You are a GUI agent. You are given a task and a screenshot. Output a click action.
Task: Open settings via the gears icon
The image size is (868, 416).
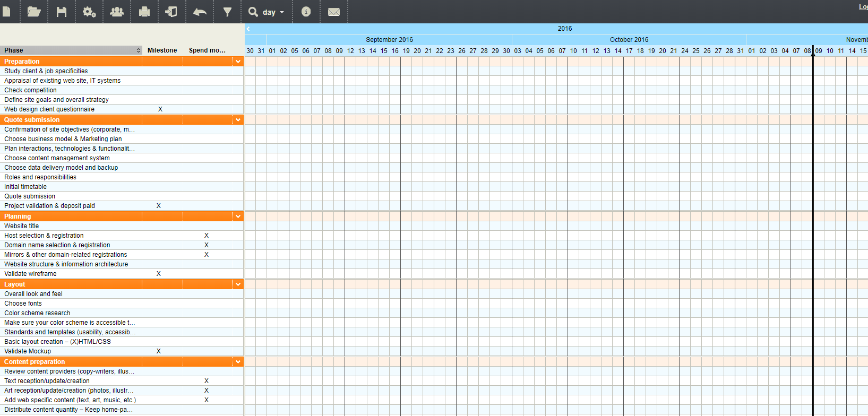[x=89, y=12]
